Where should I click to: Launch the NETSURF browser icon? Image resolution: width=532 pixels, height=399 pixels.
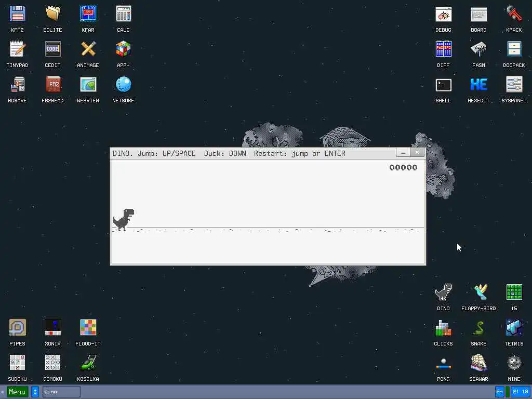pyautogui.click(x=123, y=85)
